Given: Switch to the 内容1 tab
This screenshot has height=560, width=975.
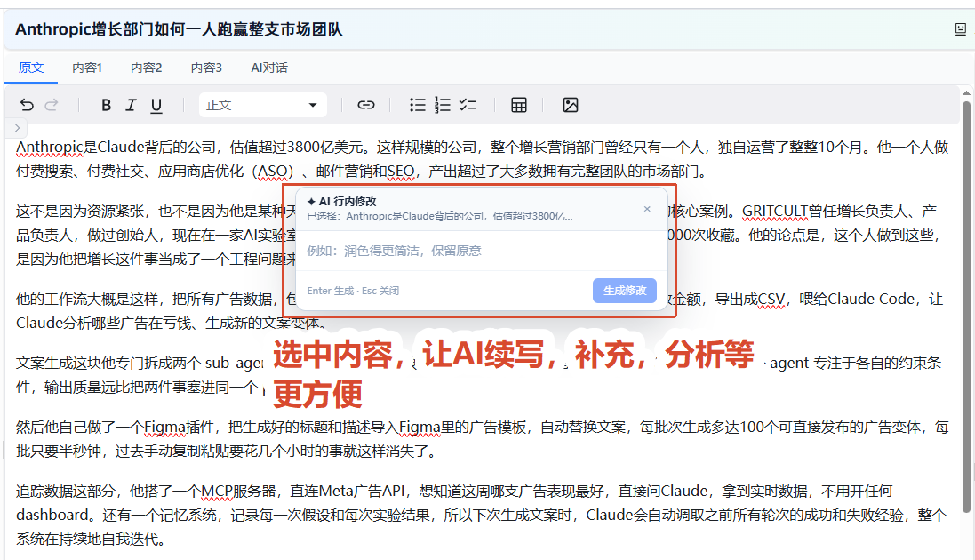Looking at the screenshot, I should click(87, 68).
